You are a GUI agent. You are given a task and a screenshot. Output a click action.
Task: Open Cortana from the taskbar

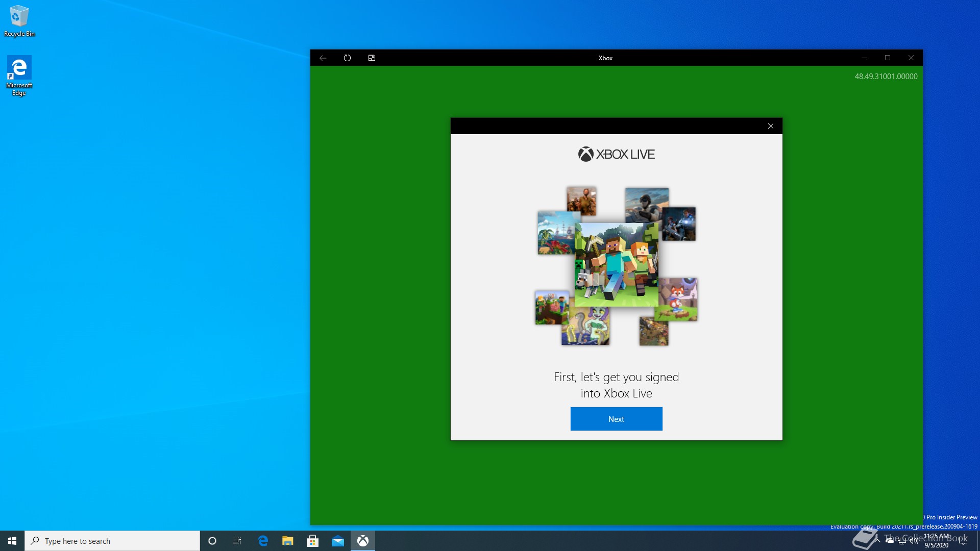(212, 541)
